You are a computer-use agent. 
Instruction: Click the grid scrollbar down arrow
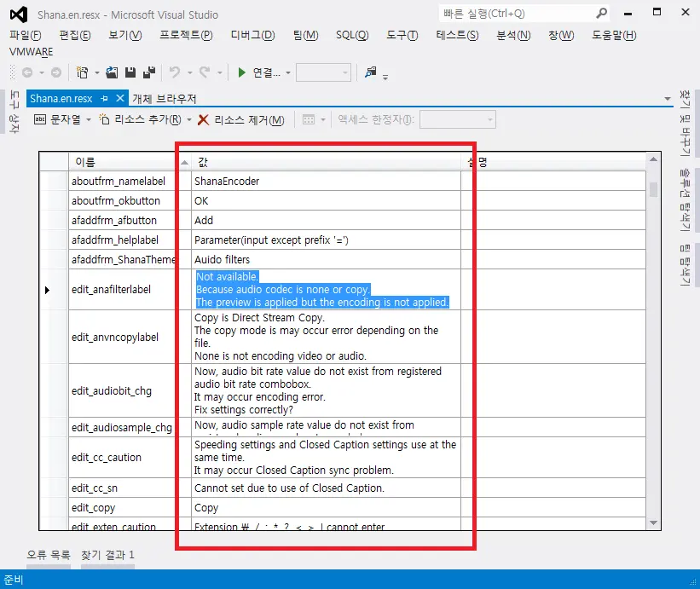[653, 523]
